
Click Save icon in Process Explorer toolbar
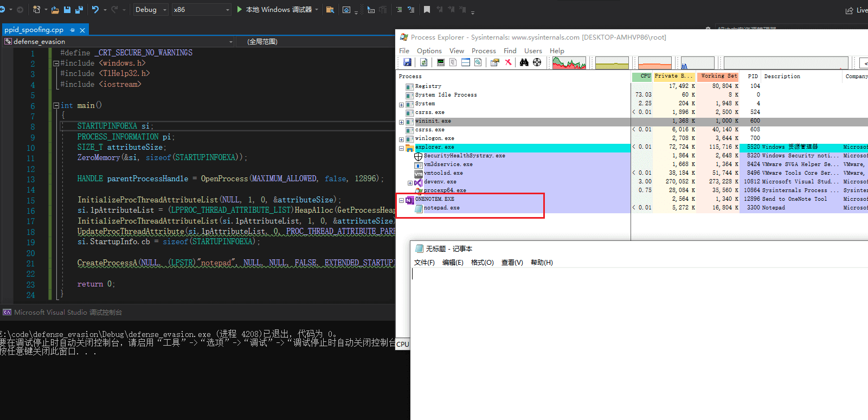coord(407,62)
